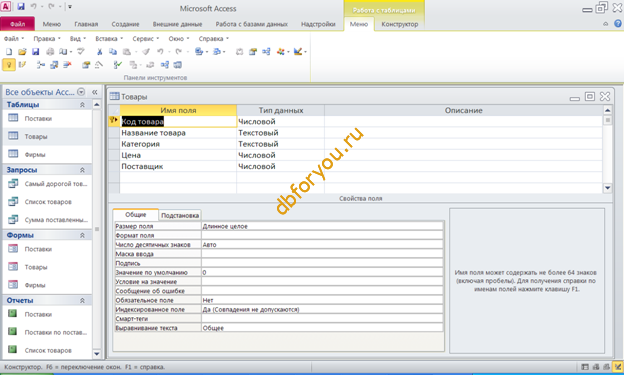The image size is (624, 375).
Task: Open the red Файл ribbon tab
Action: click(x=18, y=24)
